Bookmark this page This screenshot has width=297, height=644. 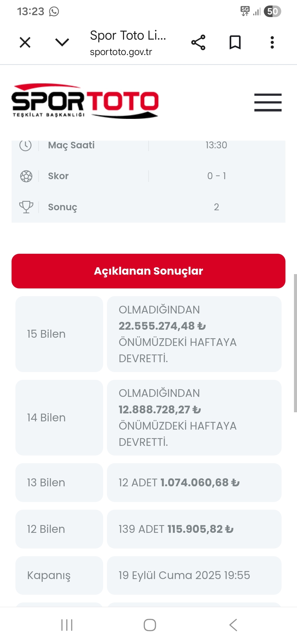click(235, 42)
